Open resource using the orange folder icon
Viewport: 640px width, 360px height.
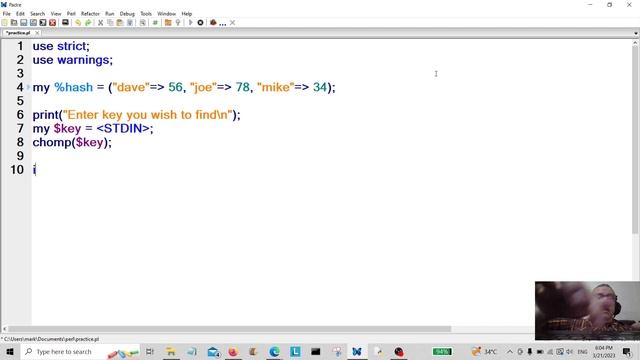[x=168, y=23]
